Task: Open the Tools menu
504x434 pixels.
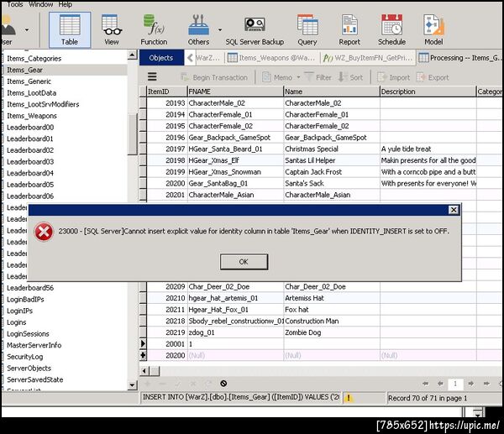Action: (15, 4)
